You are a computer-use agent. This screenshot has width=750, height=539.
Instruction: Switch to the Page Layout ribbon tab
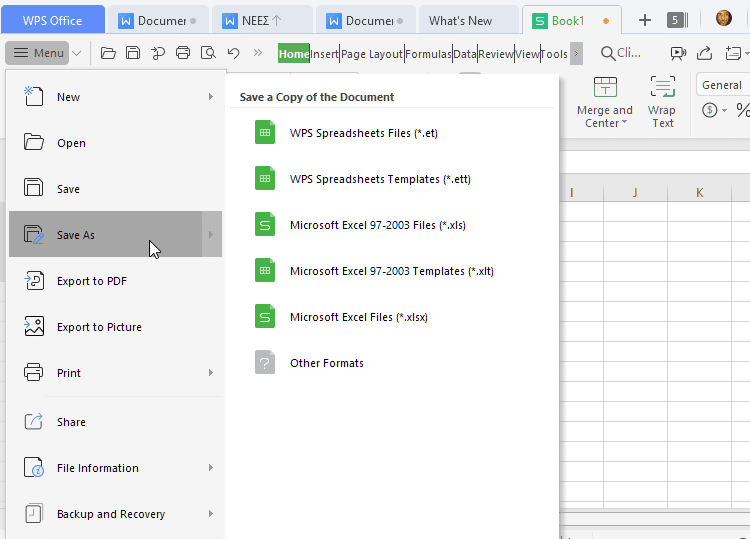tap(372, 54)
